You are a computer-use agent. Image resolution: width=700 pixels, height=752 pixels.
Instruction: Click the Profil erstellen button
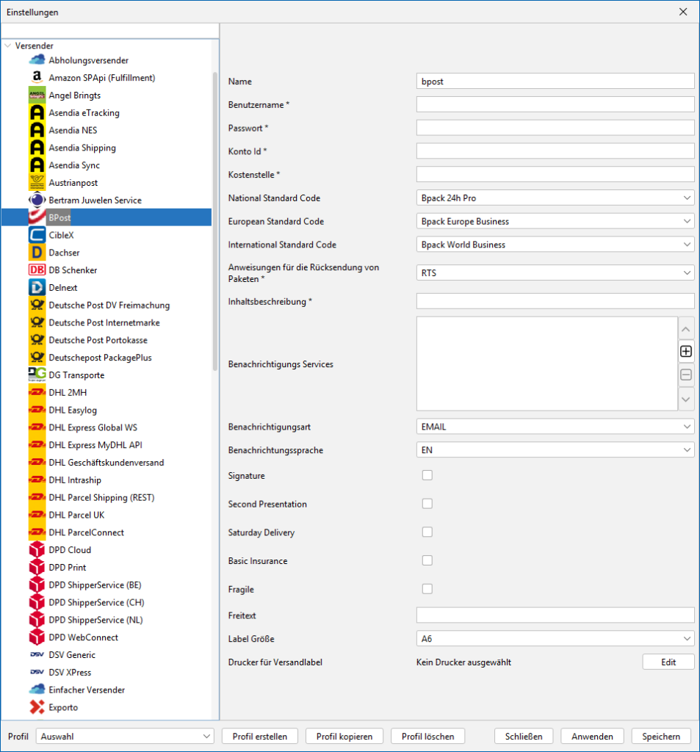pos(259,737)
